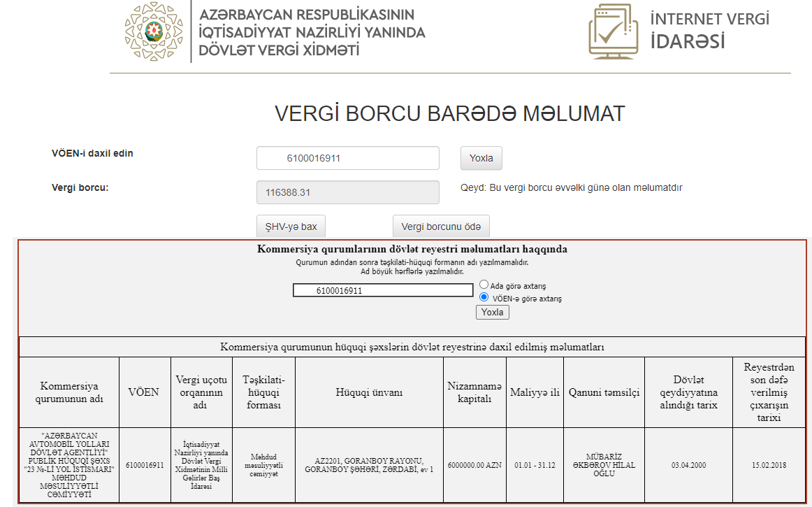Click the İnternet Vergi İdarəsi monitor icon
Image resolution: width=812 pixels, height=507 pixels.
click(614, 31)
